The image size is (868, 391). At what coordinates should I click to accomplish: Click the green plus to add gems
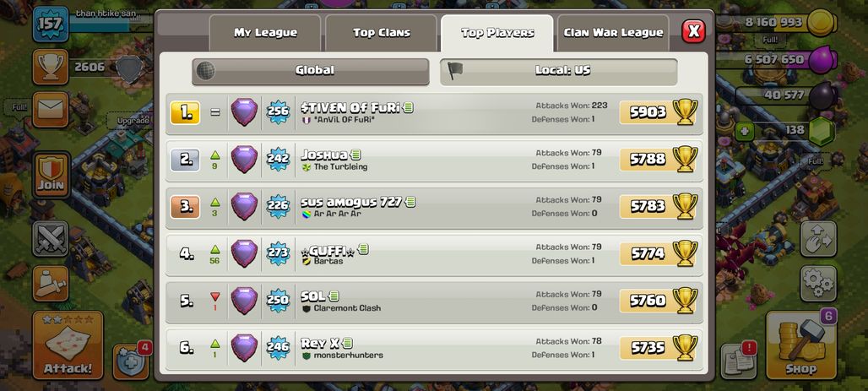(745, 131)
